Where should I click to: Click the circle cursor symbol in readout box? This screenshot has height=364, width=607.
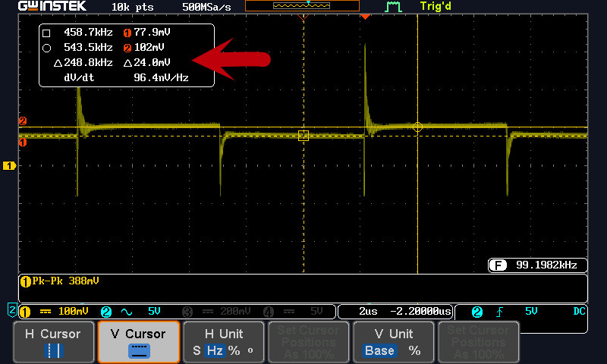coord(46,48)
